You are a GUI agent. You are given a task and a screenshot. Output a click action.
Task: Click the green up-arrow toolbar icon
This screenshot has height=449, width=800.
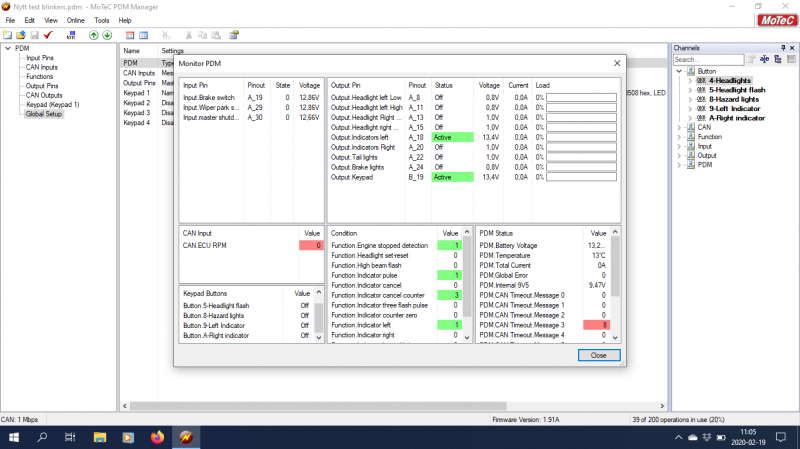[93, 35]
